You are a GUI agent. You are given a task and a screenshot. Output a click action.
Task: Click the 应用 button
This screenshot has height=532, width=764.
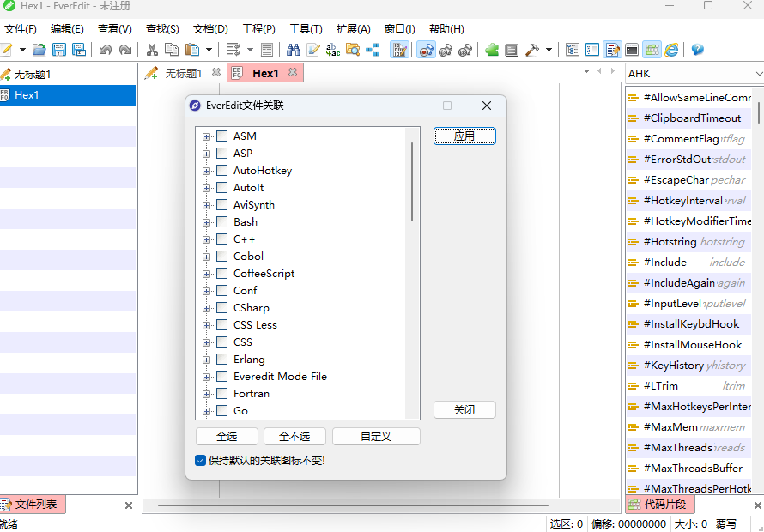coord(464,136)
